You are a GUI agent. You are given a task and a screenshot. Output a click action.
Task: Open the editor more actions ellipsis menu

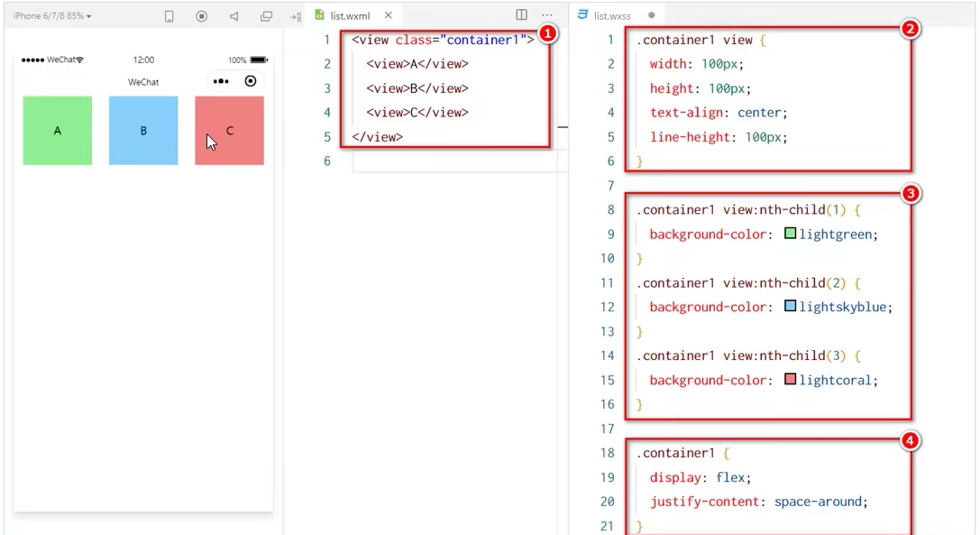pos(546,15)
